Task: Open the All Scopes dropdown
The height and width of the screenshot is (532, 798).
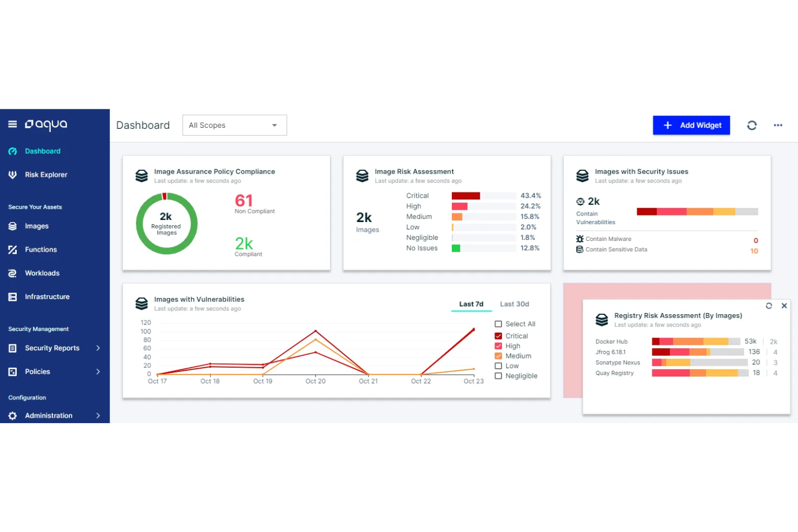Action: click(235, 125)
